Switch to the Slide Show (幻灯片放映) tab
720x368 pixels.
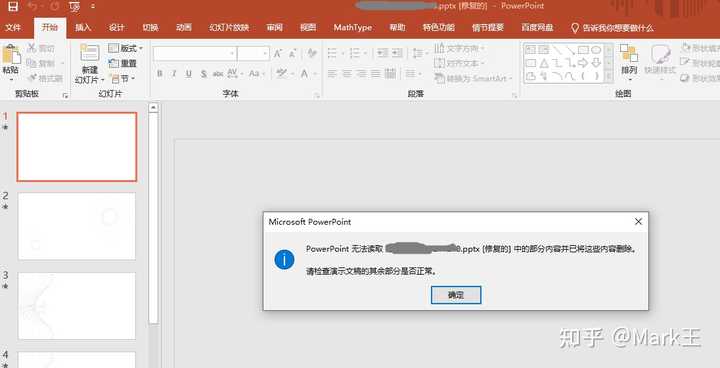[x=229, y=28]
